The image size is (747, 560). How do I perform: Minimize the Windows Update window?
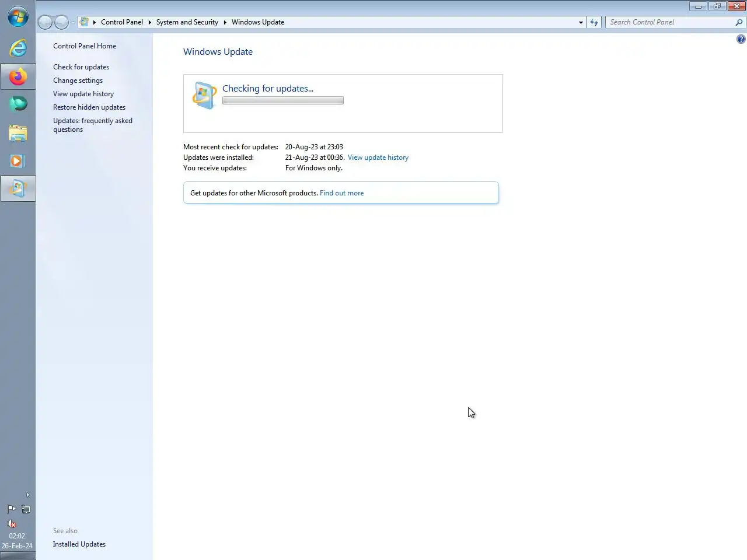point(698,6)
